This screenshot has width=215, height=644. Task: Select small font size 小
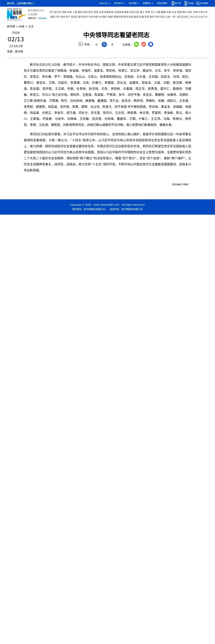[97, 44]
